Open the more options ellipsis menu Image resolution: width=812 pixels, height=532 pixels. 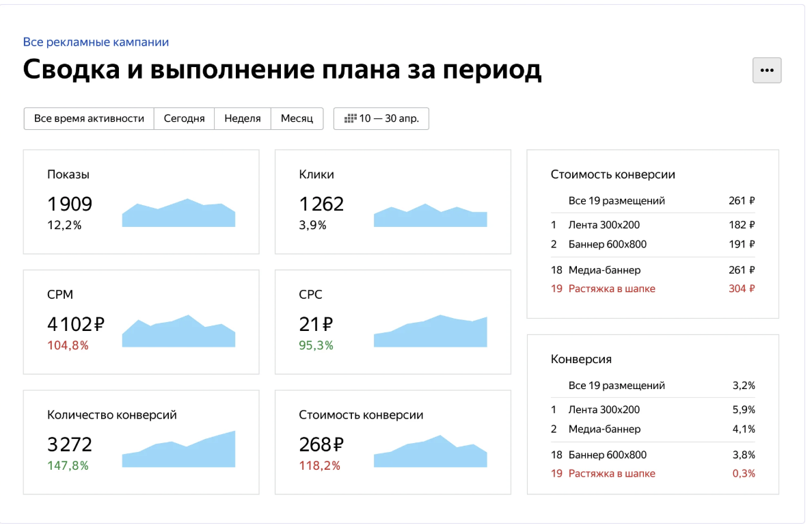pyautogui.click(x=766, y=70)
